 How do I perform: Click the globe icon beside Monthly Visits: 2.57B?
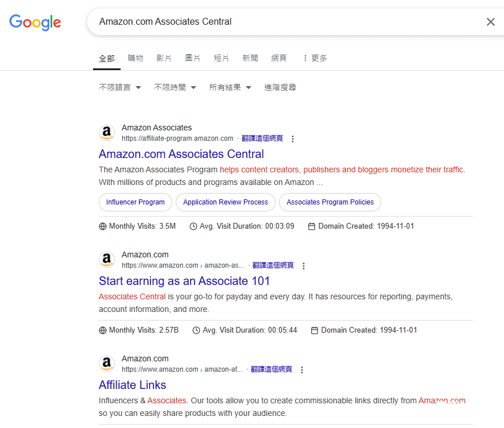103,330
